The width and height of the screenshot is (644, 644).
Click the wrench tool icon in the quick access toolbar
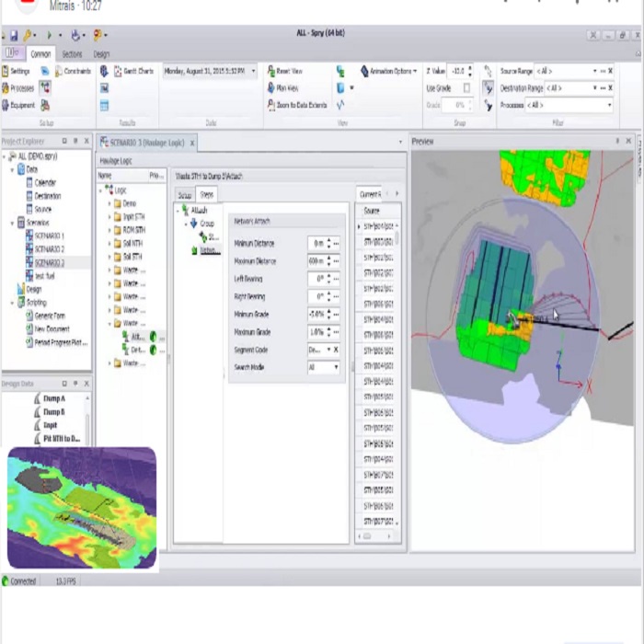tap(28, 36)
